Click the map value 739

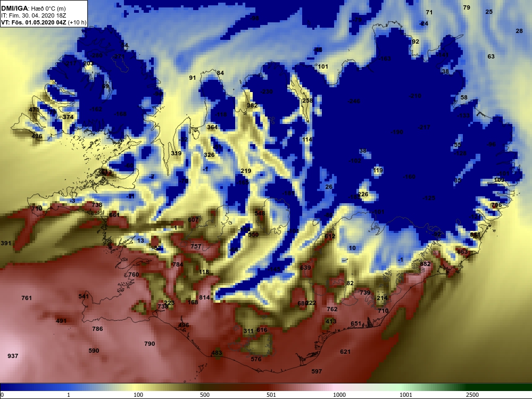[x=365, y=293]
